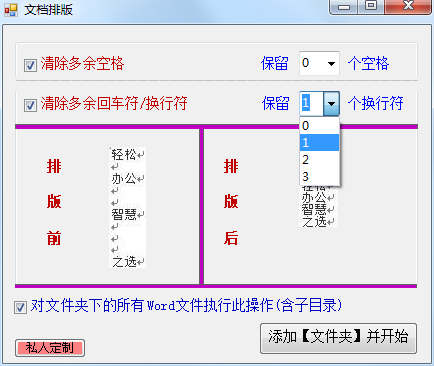
Task: Click the 个换行符 blue label
Action: coord(376,103)
